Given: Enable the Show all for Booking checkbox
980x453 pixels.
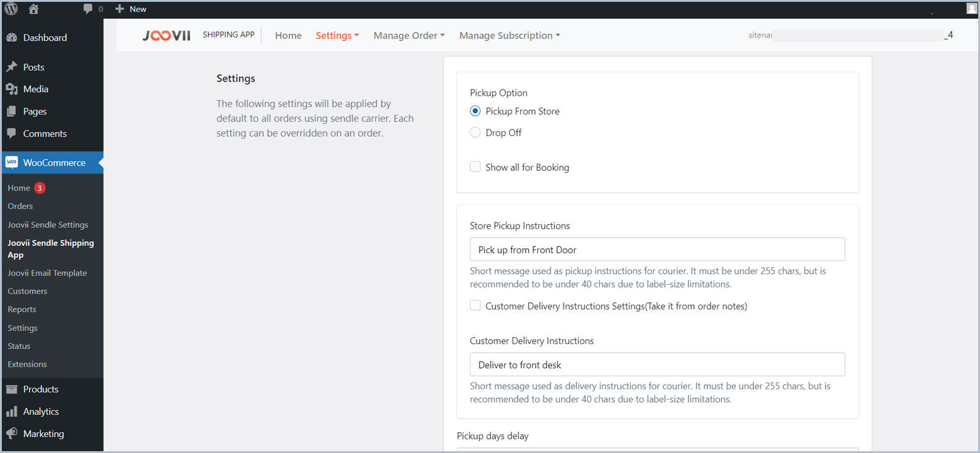Looking at the screenshot, I should 475,167.
